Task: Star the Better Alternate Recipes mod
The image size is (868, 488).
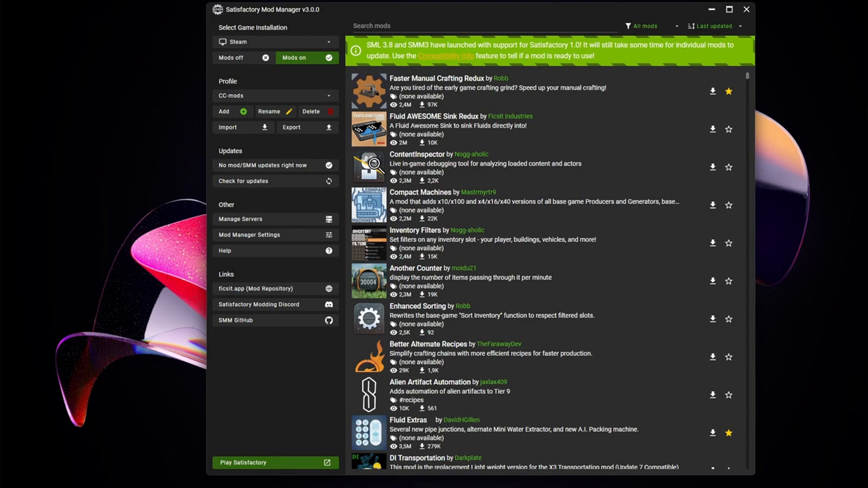Action: point(729,357)
